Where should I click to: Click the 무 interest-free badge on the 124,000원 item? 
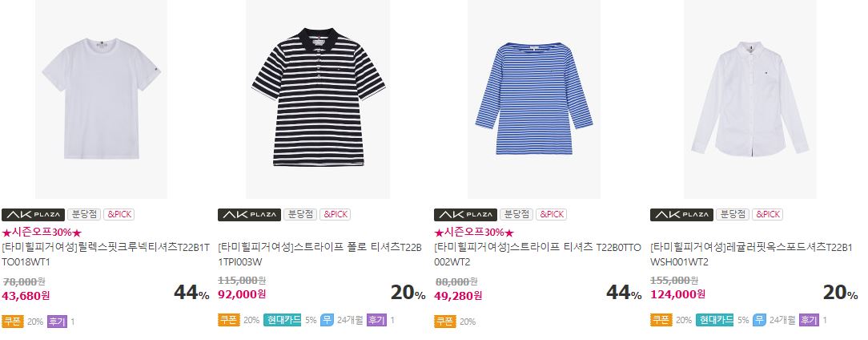tap(759, 320)
